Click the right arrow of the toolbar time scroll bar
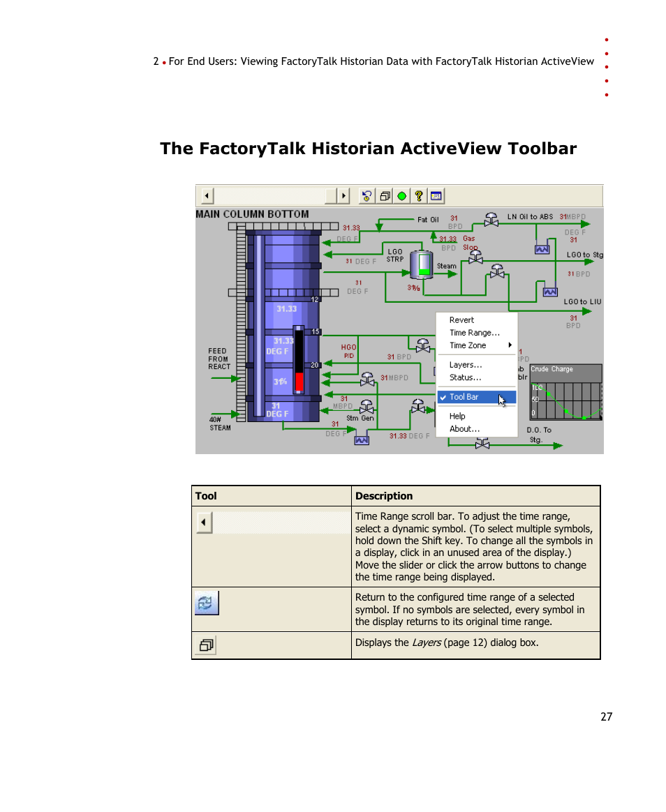Screen dimensions: 666x812 click(343, 196)
